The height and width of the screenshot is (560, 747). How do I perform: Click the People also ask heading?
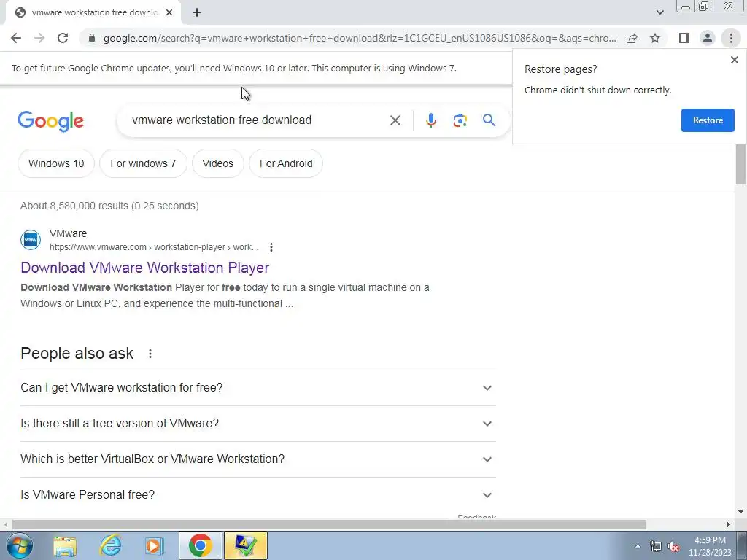[x=77, y=354]
